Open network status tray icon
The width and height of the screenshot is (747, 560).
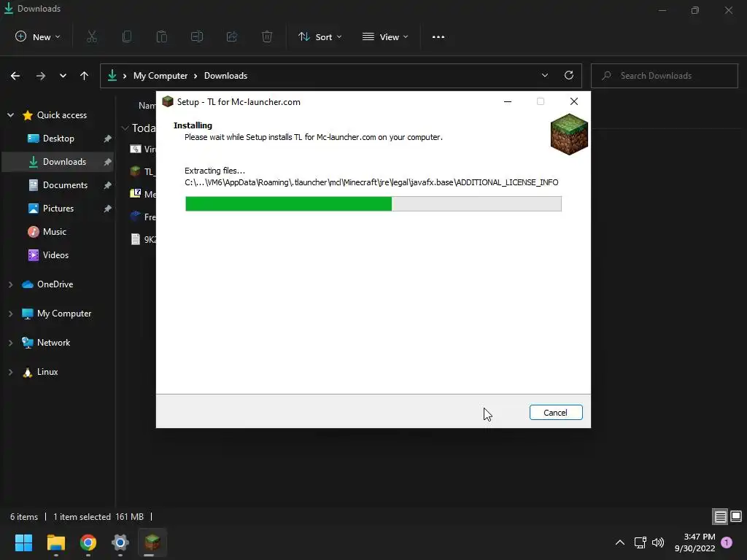(x=640, y=542)
